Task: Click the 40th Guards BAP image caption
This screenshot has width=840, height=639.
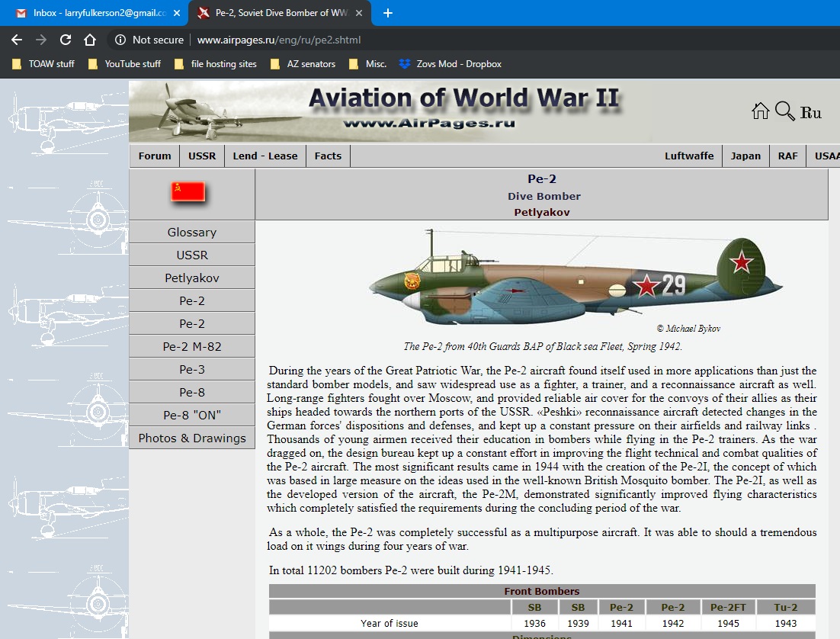Action: point(543,346)
